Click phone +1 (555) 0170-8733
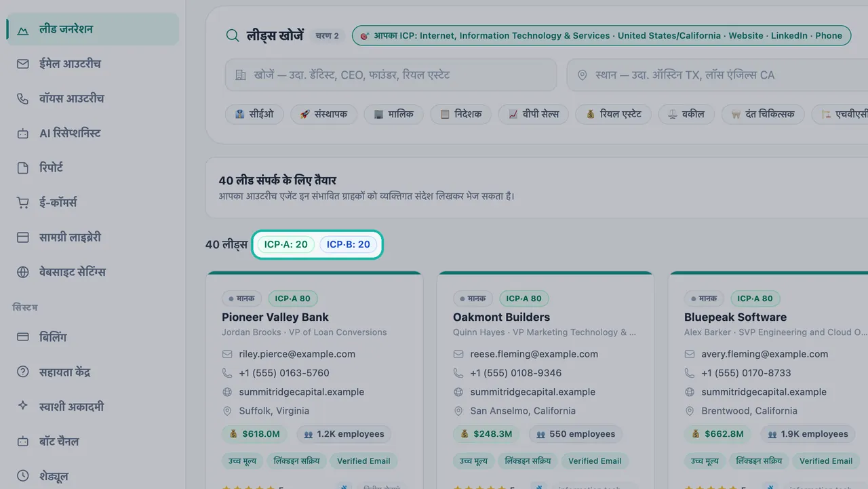 coord(746,373)
